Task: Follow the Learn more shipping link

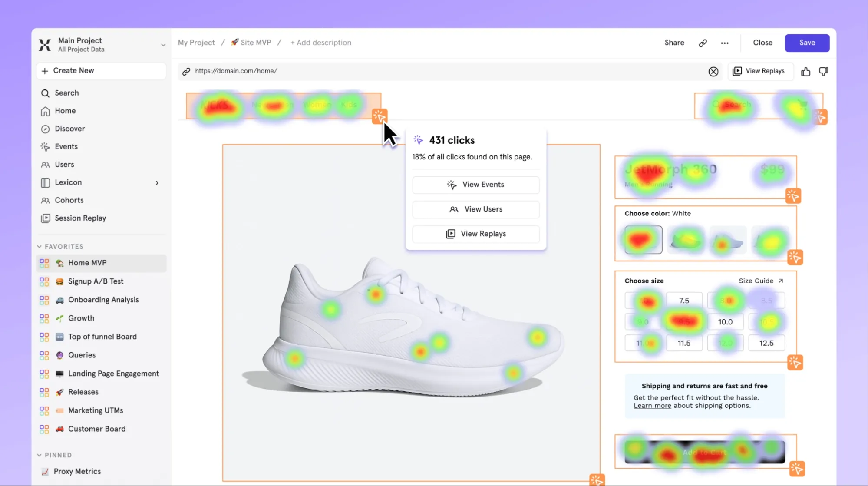Action: 652,406
